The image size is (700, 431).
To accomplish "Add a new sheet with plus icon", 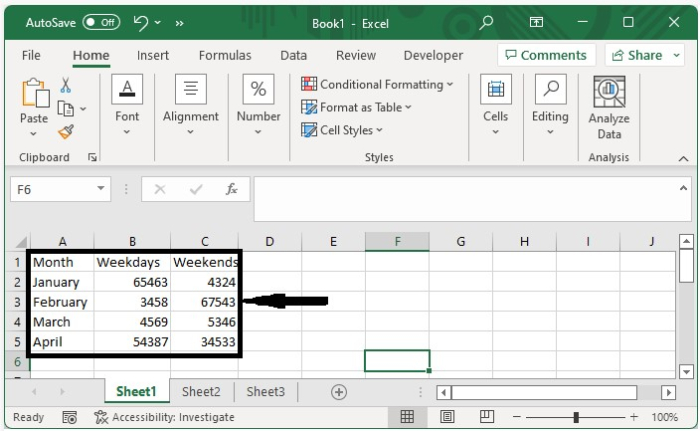I will [339, 392].
